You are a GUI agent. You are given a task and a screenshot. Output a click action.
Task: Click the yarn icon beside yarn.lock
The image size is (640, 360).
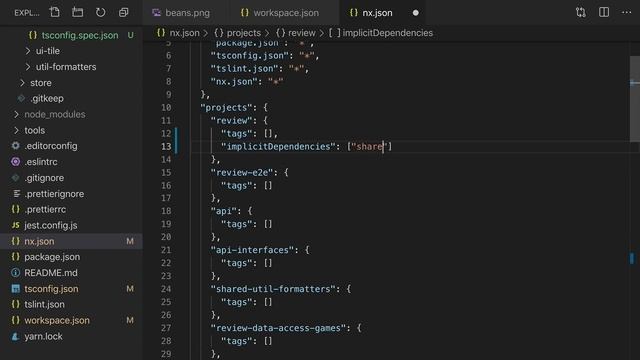(16, 336)
